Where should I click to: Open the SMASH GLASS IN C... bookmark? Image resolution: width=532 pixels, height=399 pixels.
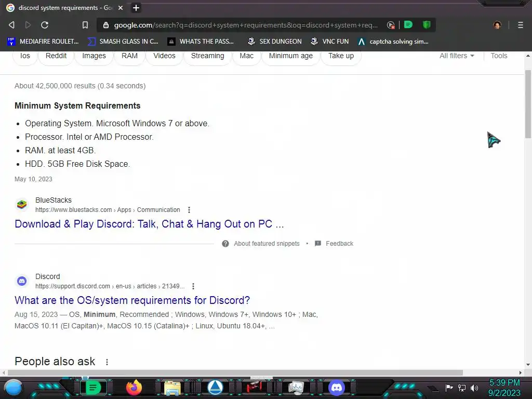[x=123, y=42]
